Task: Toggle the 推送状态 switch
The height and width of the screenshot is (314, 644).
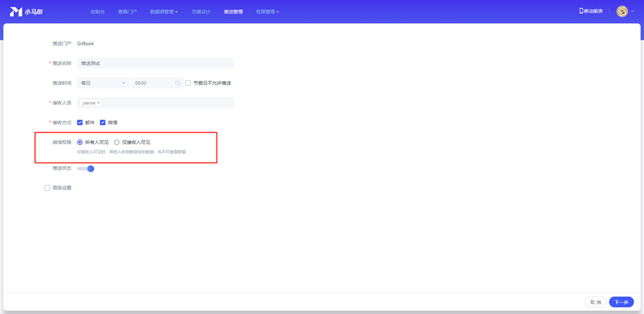Action: (x=86, y=168)
